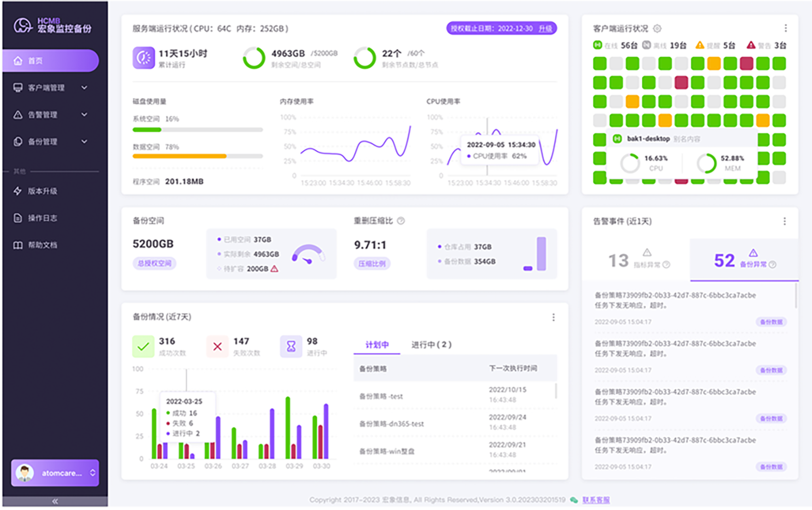
Task: Open 操作日志 log icon in sidebar
Action: coord(18,218)
